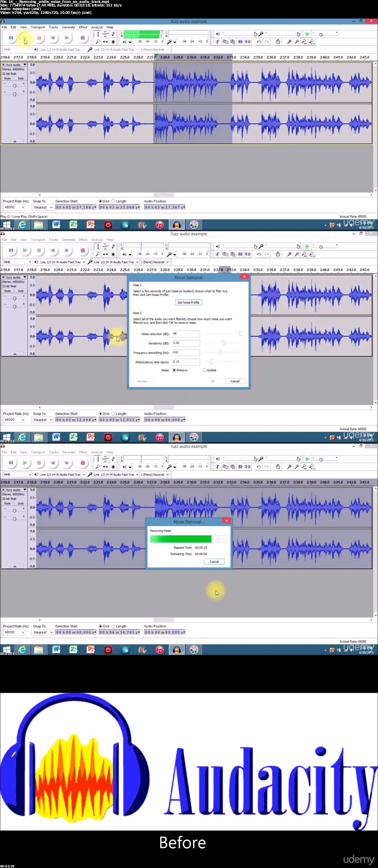Open 1 (Mono) Recordr channels dropdown, 00:02:01 frame

(154, 475)
